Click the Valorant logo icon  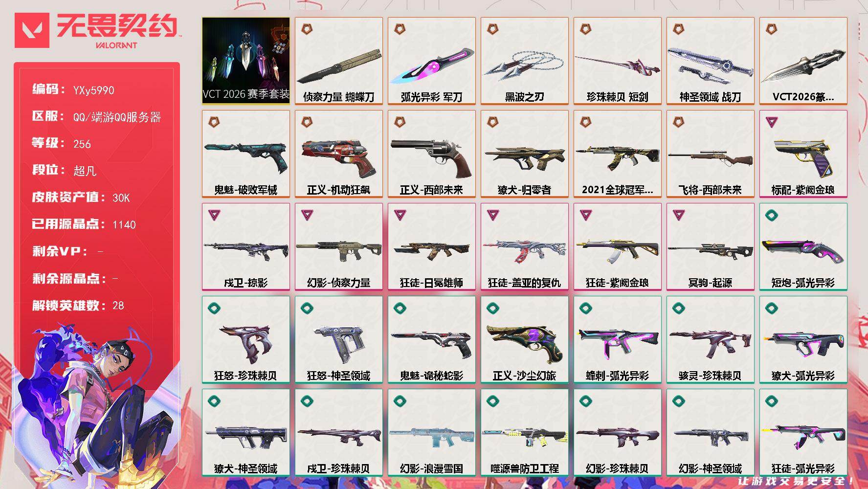[x=32, y=30]
